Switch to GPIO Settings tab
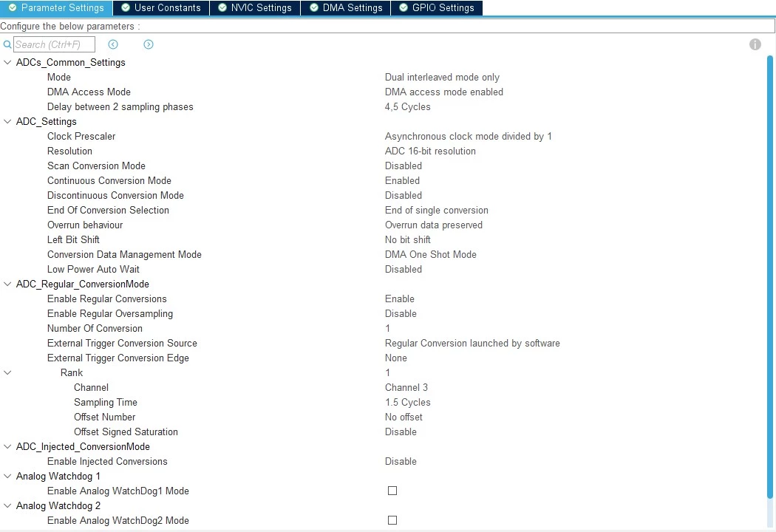 pos(437,8)
